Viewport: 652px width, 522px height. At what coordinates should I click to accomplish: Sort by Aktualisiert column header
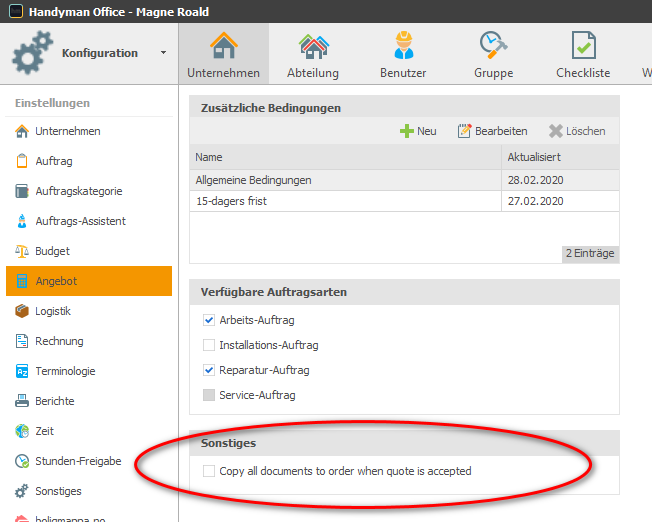[x=559, y=158]
